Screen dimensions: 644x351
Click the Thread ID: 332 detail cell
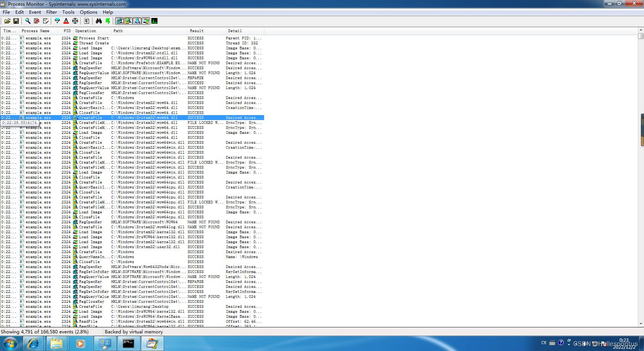[x=242, y=43]
